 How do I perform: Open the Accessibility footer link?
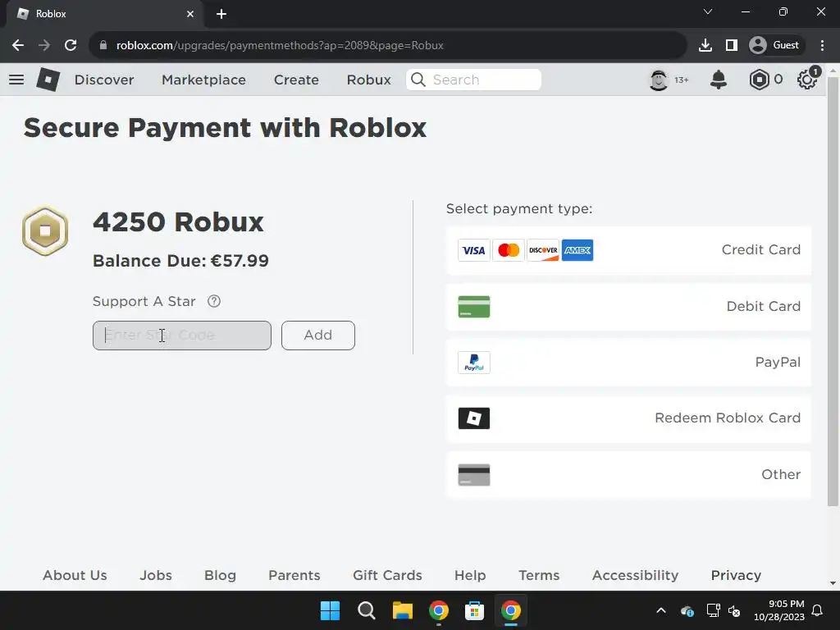[x=636, y=575]
